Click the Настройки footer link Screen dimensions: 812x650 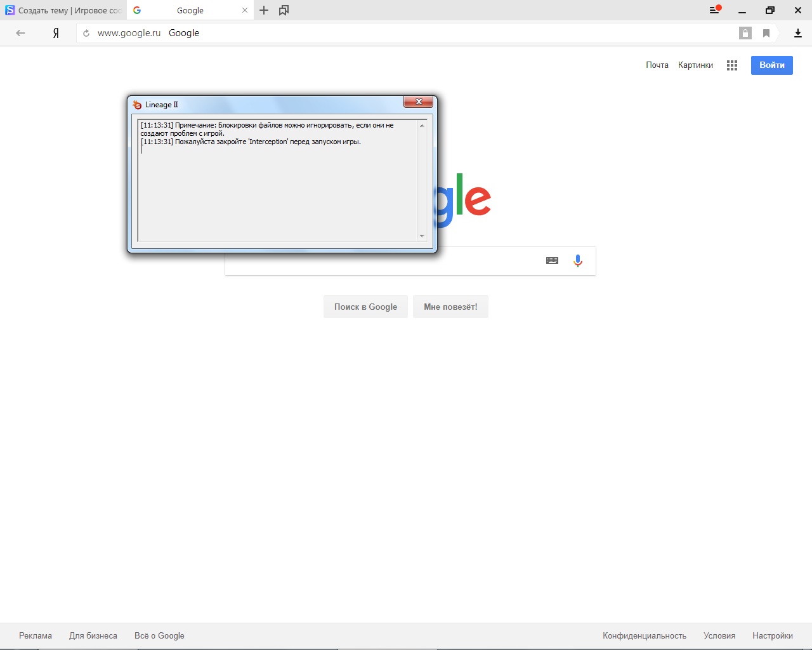click(x=772, y=635)
